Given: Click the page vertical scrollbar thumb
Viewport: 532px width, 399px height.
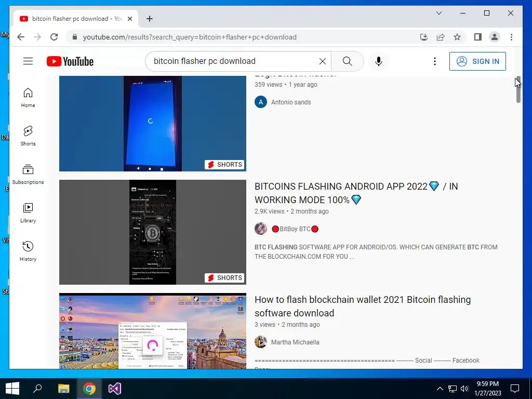Looking at the screenshot, I should coord(518,89).
